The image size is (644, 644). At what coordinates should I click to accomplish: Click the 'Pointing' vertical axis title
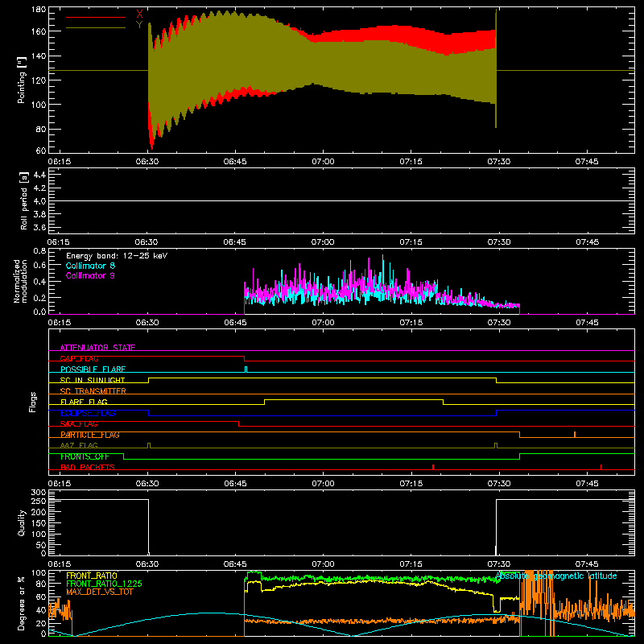pyautogui.click(x=22, y=80)
